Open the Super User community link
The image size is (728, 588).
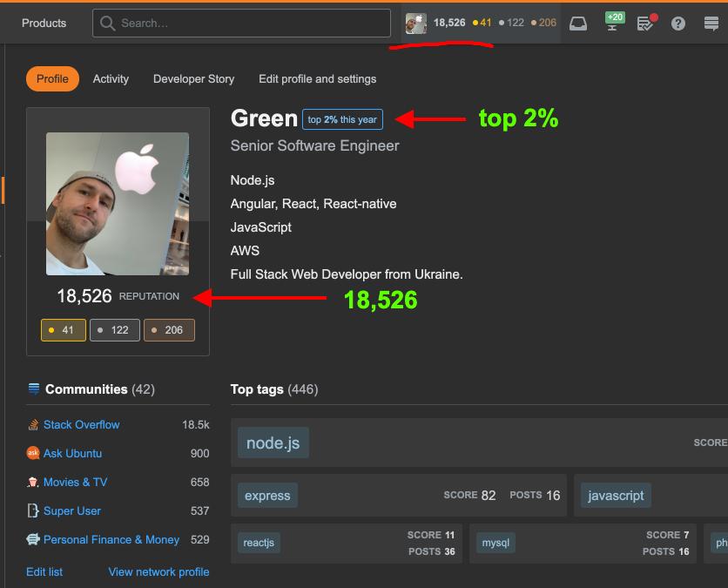72,510
